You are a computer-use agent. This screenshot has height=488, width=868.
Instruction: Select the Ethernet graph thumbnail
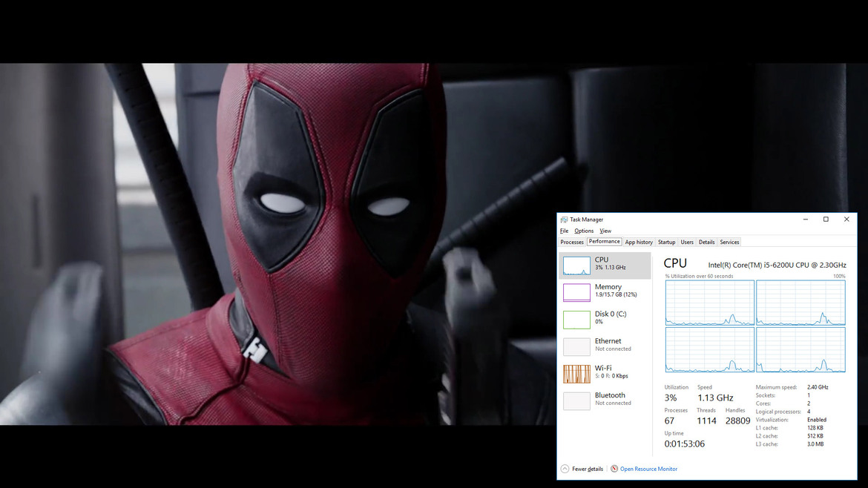[576, 347]
